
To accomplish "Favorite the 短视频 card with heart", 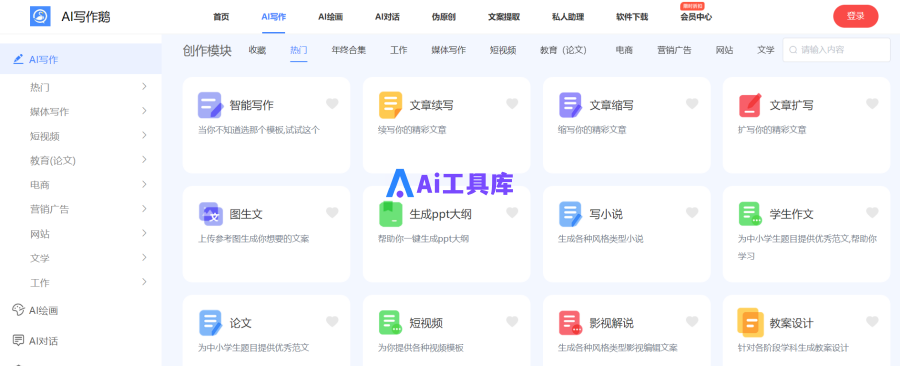I will click(512, 321).
